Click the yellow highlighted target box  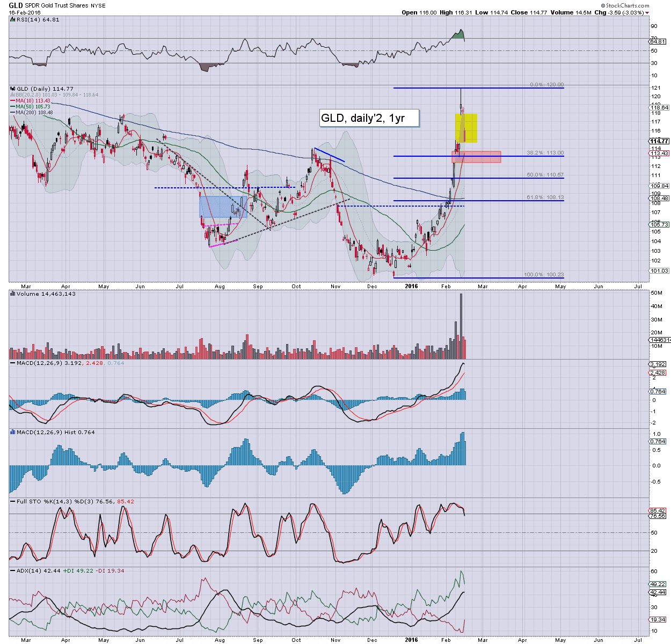(466, 128)
